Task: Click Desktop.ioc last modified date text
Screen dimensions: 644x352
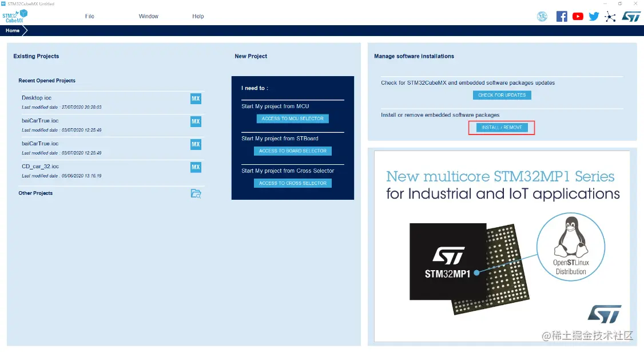Action: 62,107
